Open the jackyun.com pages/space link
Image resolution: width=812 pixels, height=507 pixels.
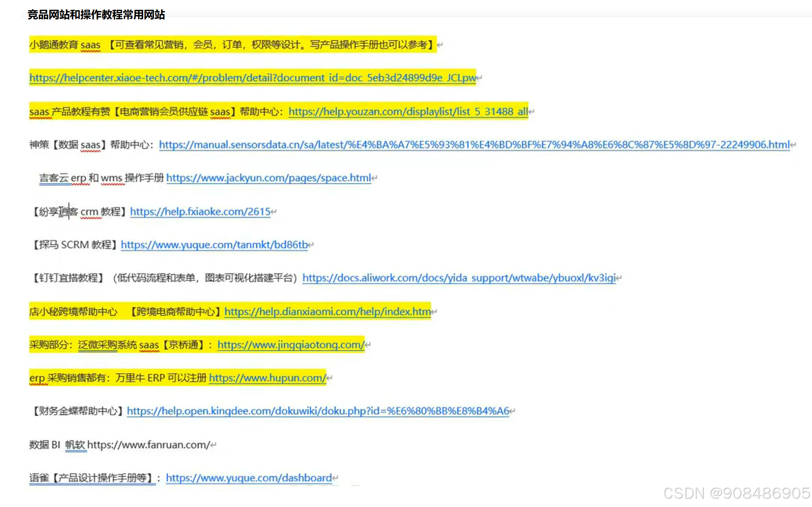click(269, 178)
